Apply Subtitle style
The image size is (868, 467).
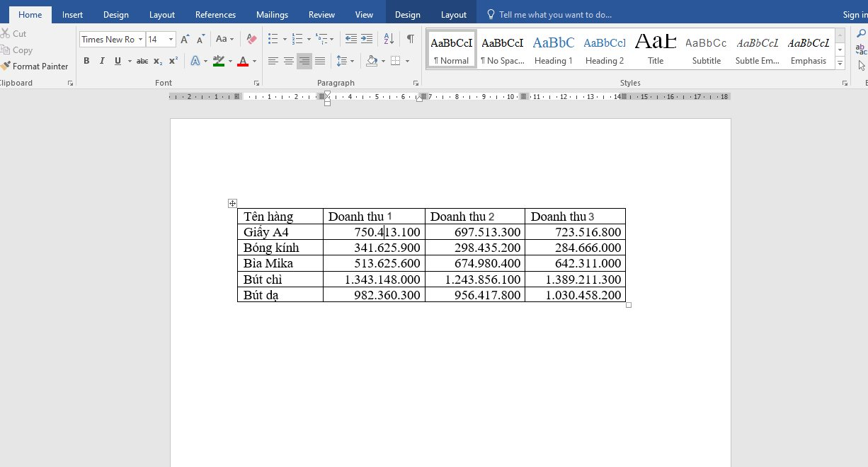(x=707, y=49)
